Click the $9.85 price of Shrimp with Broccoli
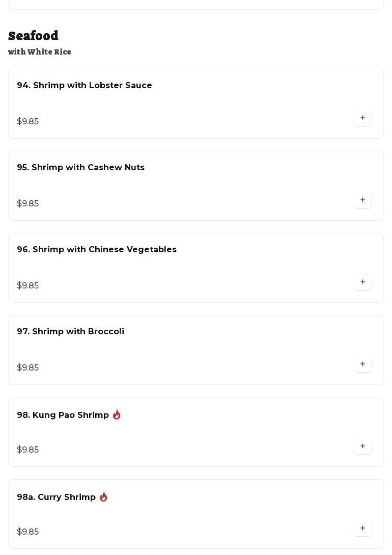 coord(28,368)
